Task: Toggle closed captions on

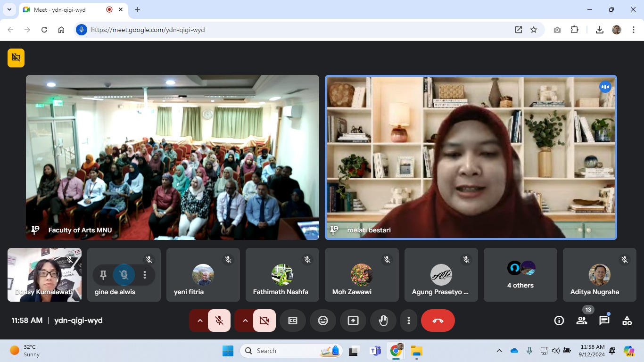Action: (293, 321)
